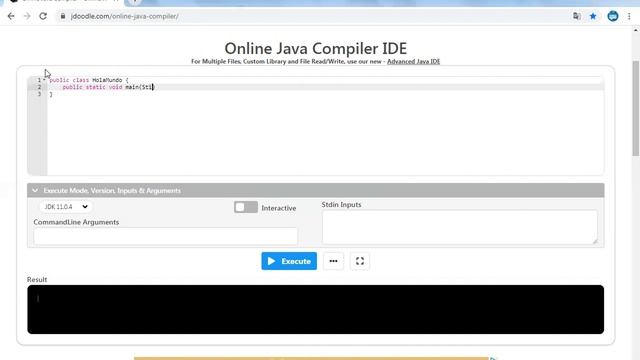Click line number 1 in the gutter
Image resolution: width=640 pixels, height=360 pixels.
tap(39, 80)
